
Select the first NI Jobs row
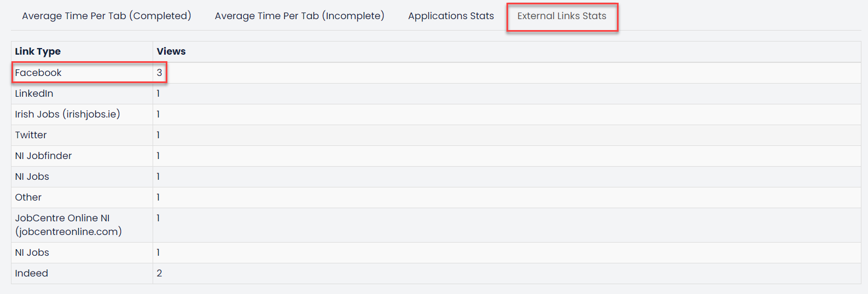tap(436, 177)
